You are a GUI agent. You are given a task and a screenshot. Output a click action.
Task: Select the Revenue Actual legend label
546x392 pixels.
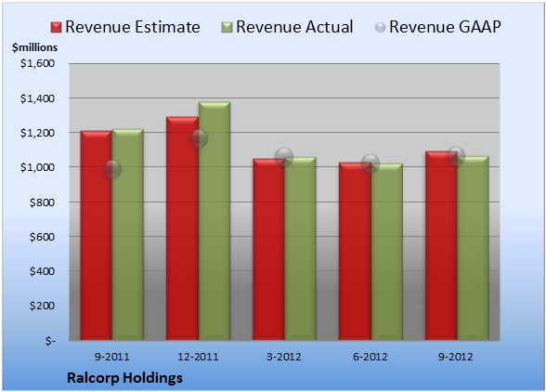[294, 27]
